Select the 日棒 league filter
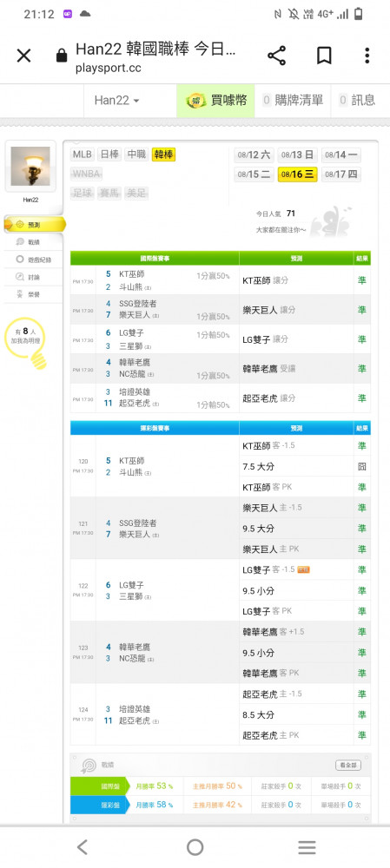Screen dimensions: 390x868 [x=109, y=155]
